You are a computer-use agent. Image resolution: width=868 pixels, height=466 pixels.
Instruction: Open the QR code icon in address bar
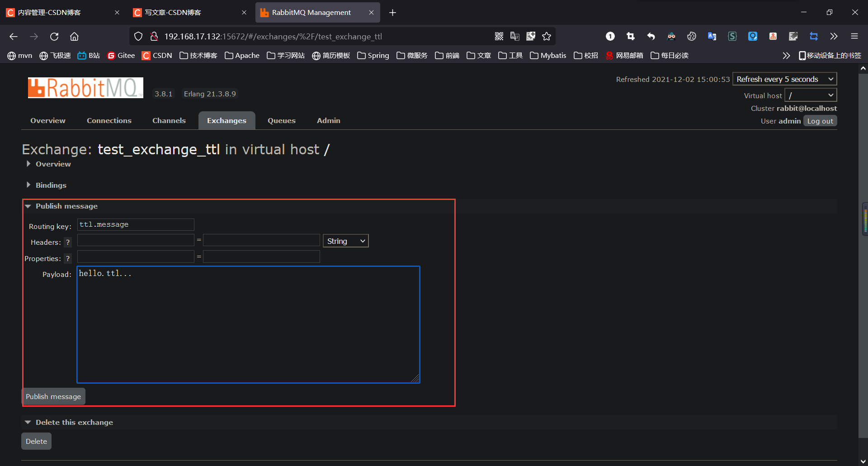click(x=499, y=36)
